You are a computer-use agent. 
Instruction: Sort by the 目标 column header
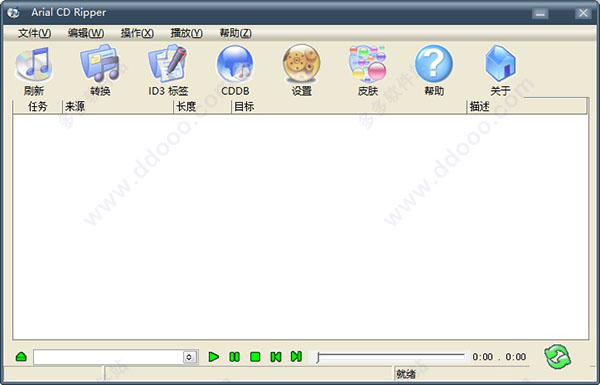point(349,106)
